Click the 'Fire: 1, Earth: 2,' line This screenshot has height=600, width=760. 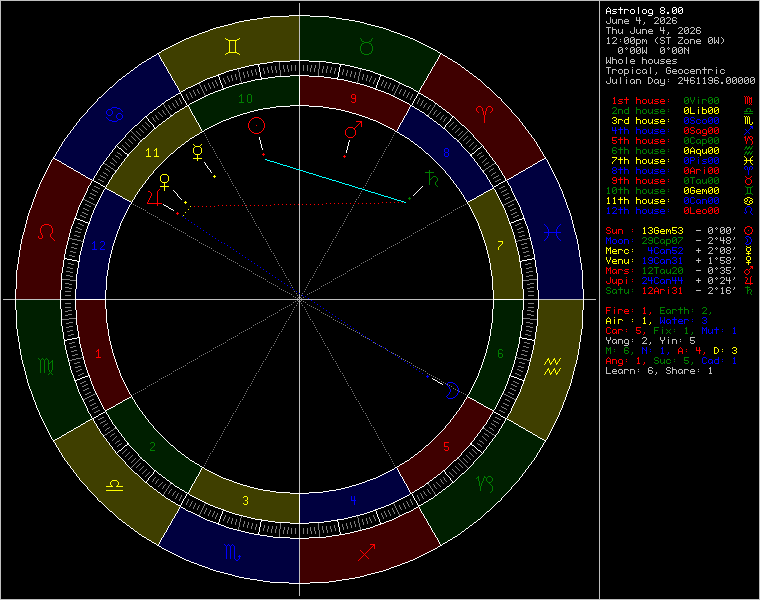[659, 311]
